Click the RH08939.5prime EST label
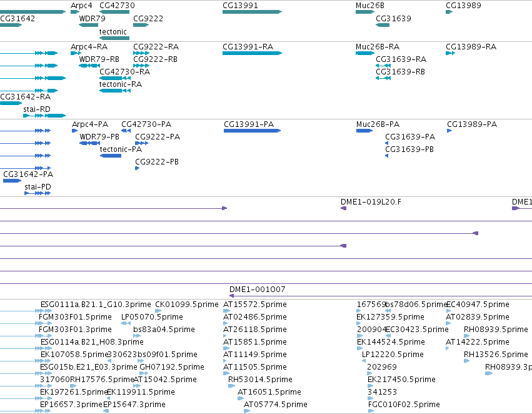 pos(496,330)
